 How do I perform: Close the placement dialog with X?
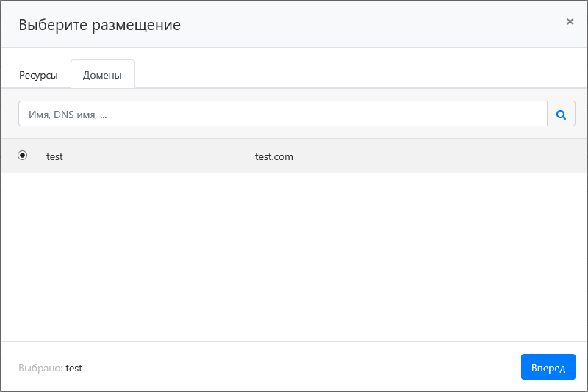[x=570, y=22]
